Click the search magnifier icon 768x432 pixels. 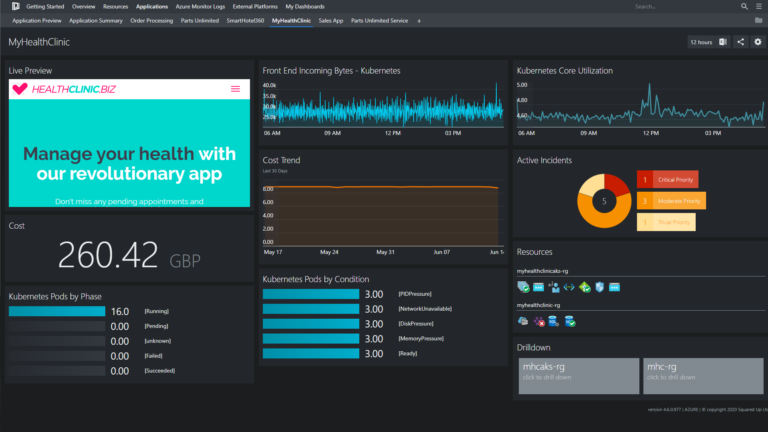pyautogui.click(x=744, y=6)
